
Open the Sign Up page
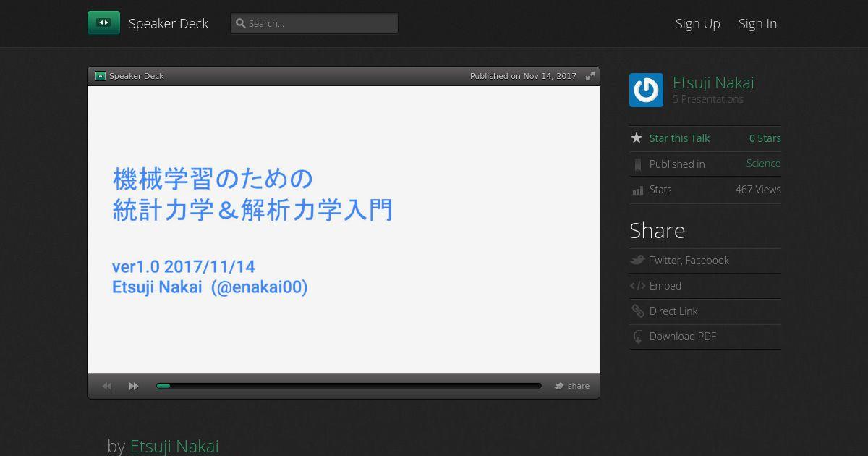(x=698, y=23)
